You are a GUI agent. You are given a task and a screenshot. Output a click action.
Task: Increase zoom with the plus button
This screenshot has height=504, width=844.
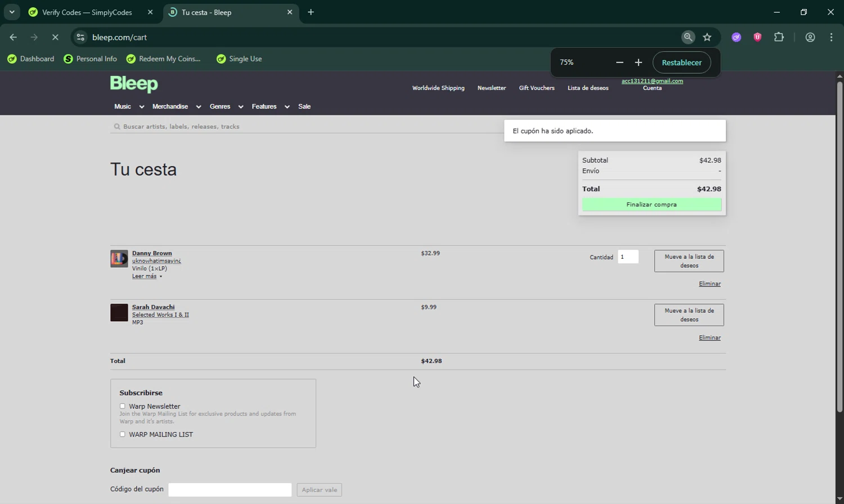639,62
